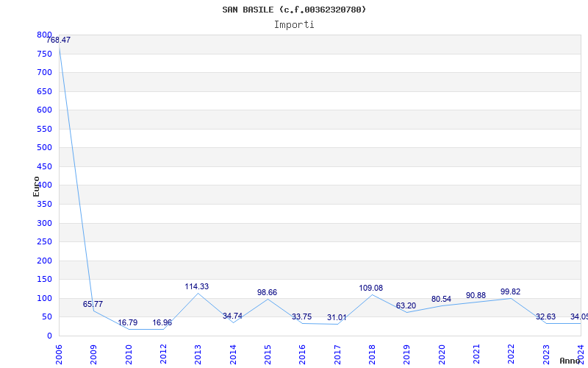The height and width of the screenshot is (368, 588).
Task: Click the 2010 x-axis label
Action: (x=129, y=354)
